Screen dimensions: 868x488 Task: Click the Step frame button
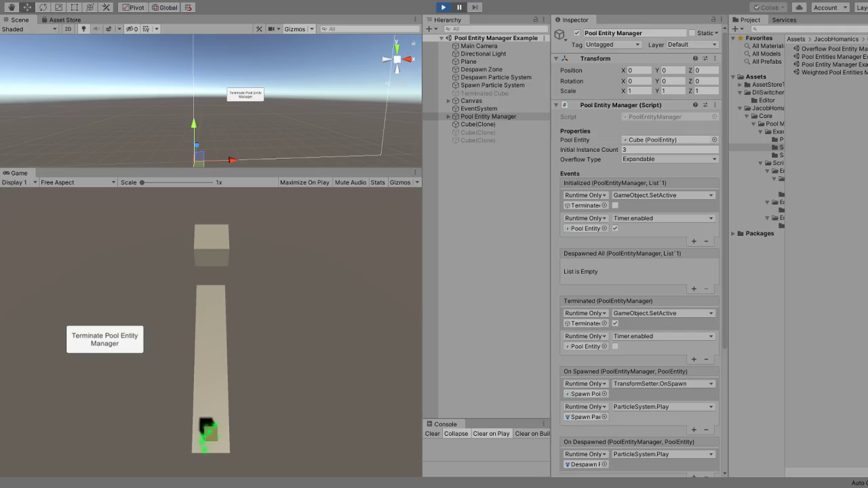pyautogui.click(x=475, y=7)
